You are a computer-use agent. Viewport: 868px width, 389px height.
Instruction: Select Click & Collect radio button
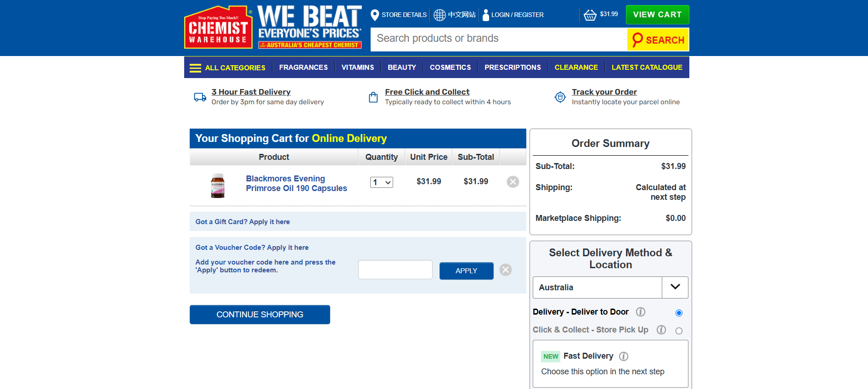tap(679, 331)
